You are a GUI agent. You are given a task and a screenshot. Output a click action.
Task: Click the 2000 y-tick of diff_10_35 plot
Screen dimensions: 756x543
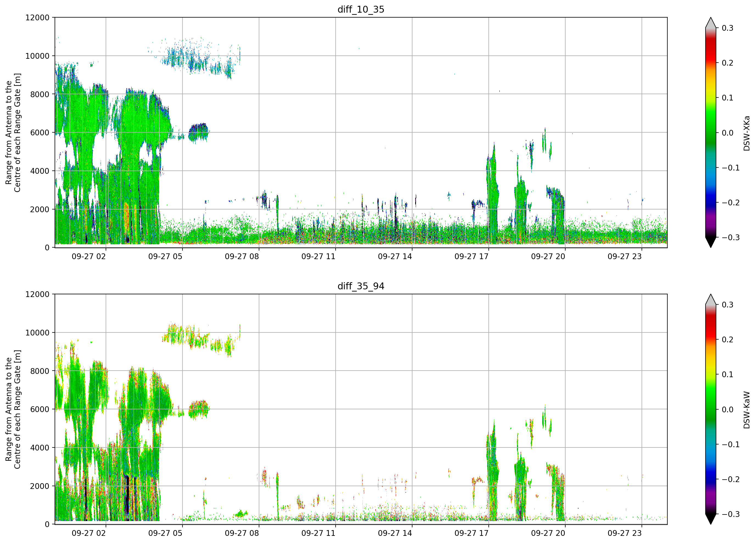click(x=40, y=209)
